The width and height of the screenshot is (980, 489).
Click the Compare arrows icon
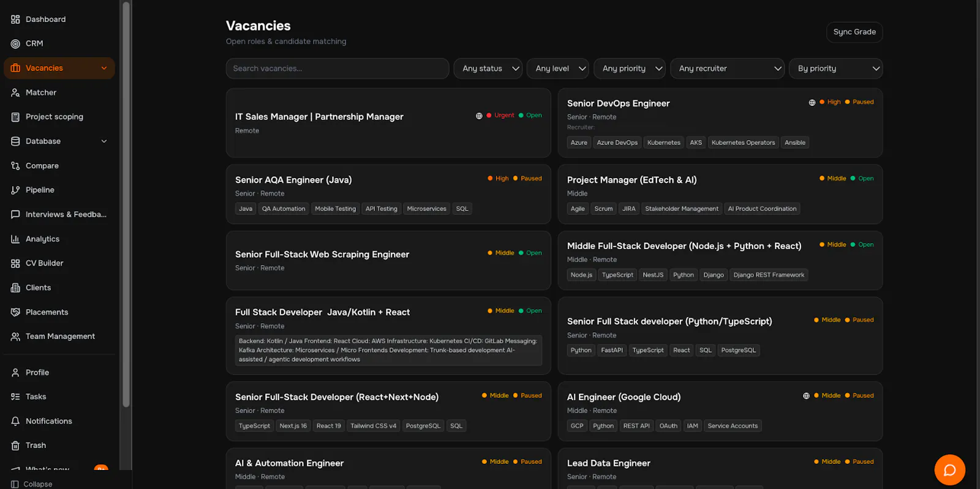coord(15,166)
